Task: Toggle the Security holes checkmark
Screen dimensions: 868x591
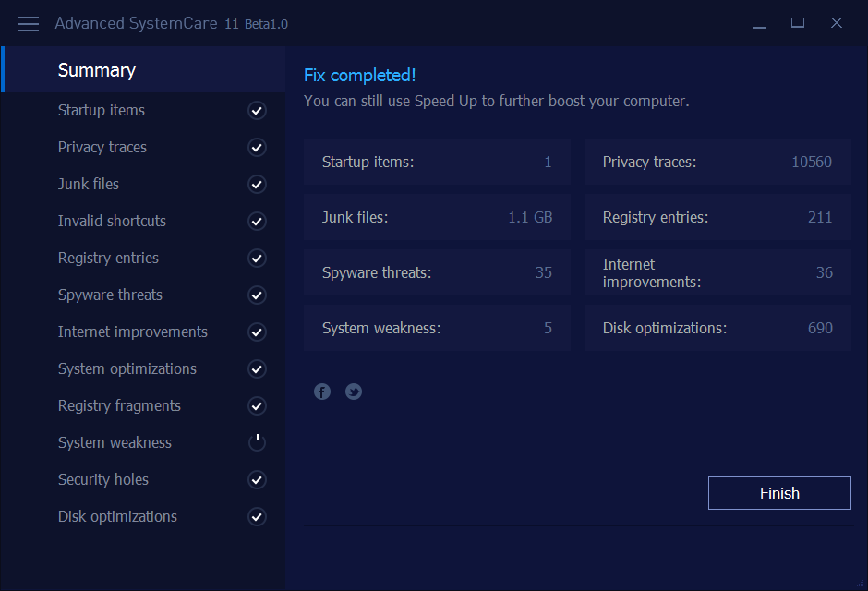Action: pyautogui.click(x=257, y=480)
